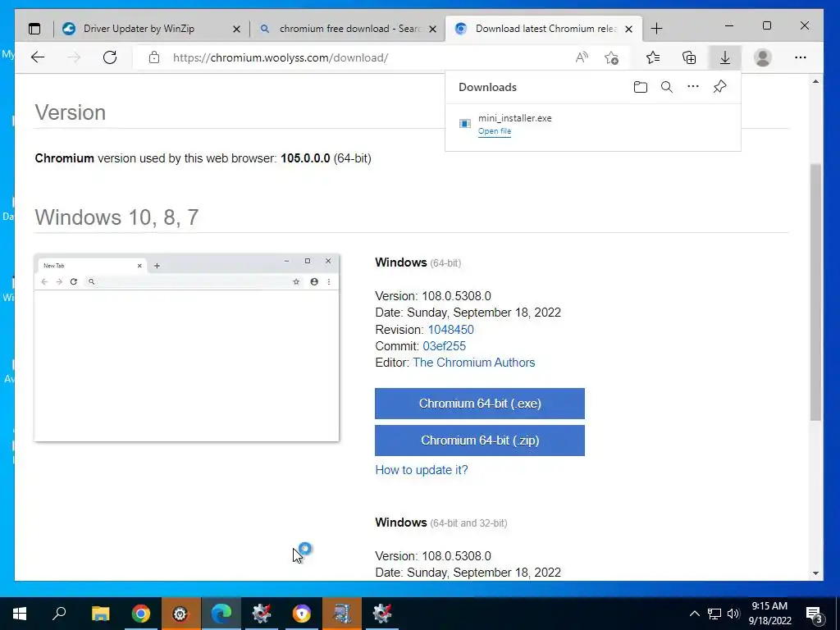Switch to Driver Updater by WinZip tab

(x=139, y=29)
